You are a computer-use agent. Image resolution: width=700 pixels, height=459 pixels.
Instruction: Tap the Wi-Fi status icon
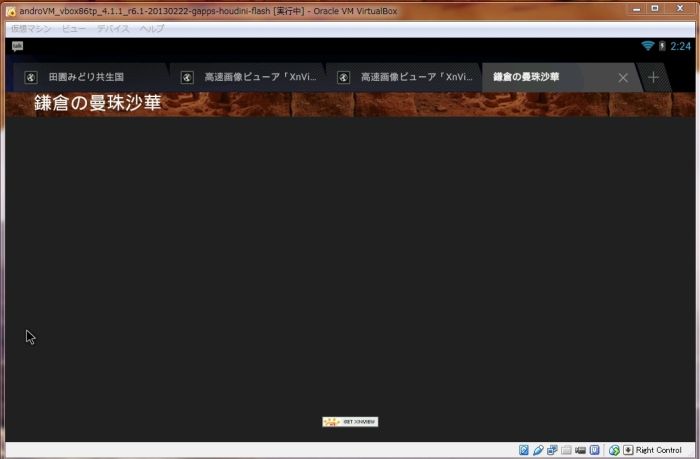pyautogui.click(x=648, y=46)
